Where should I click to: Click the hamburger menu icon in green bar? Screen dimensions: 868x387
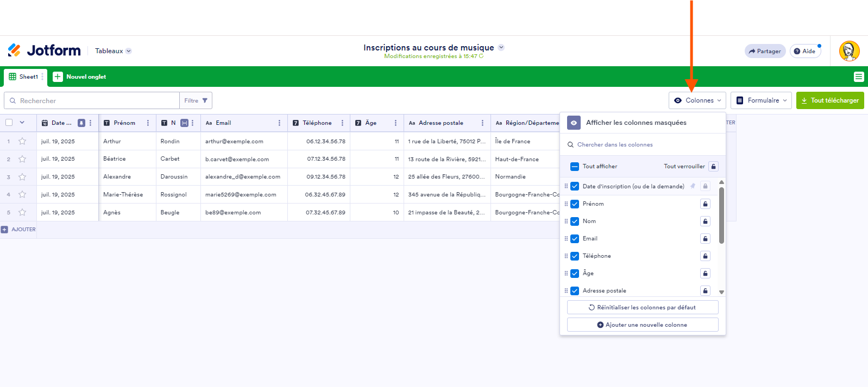[x=858, y=77]
